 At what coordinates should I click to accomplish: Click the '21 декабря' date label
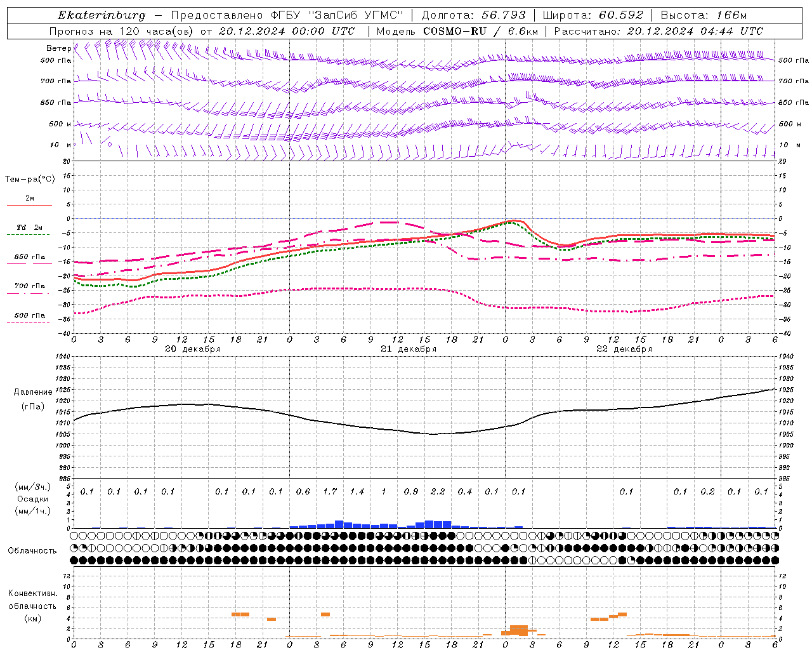click(x=409, y=349)
